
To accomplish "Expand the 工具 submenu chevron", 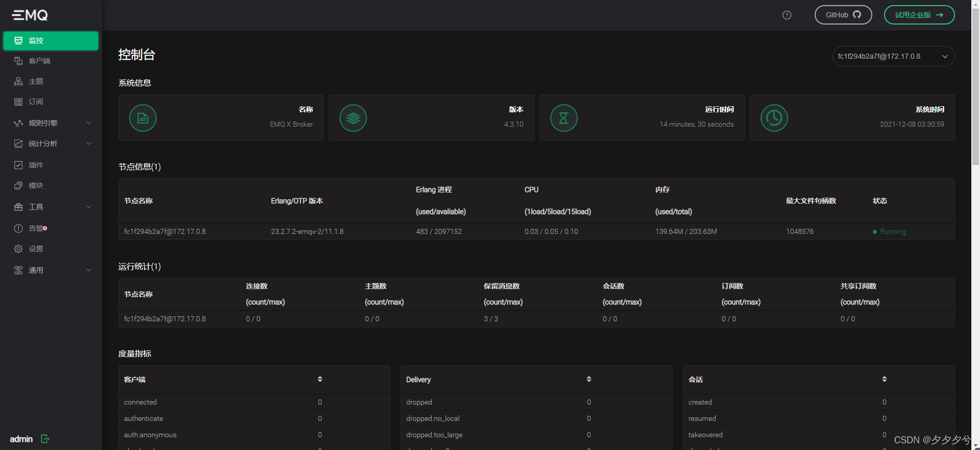I will point(89,207).
